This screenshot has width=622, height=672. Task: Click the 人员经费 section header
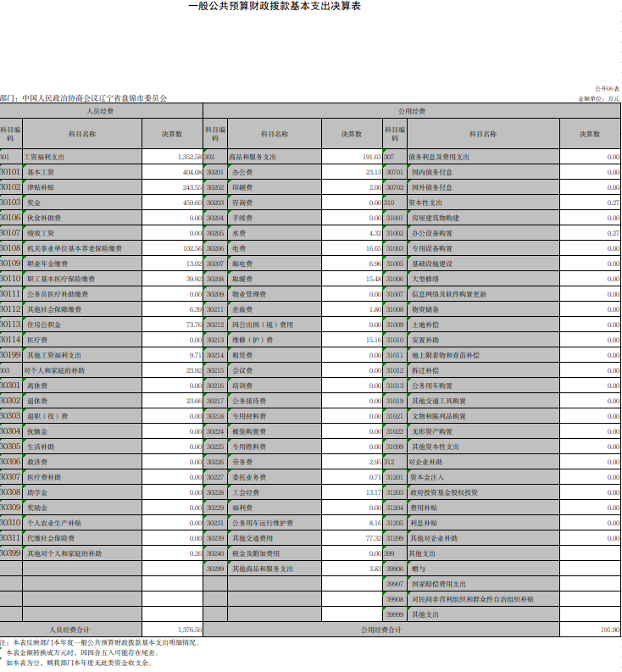[x=100, y=111]
